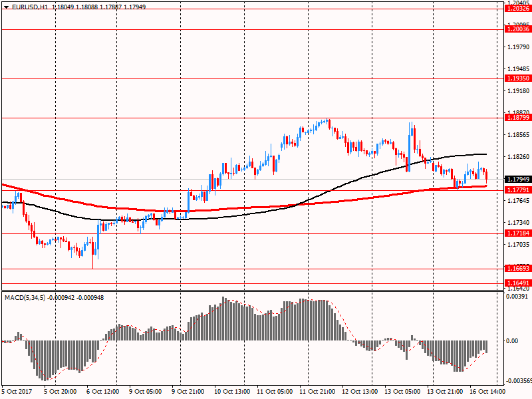Click the 9 Oct 05:00 time label
Image resolution: width=532 pixels, height=399 pixels.
tap(146, 391)
